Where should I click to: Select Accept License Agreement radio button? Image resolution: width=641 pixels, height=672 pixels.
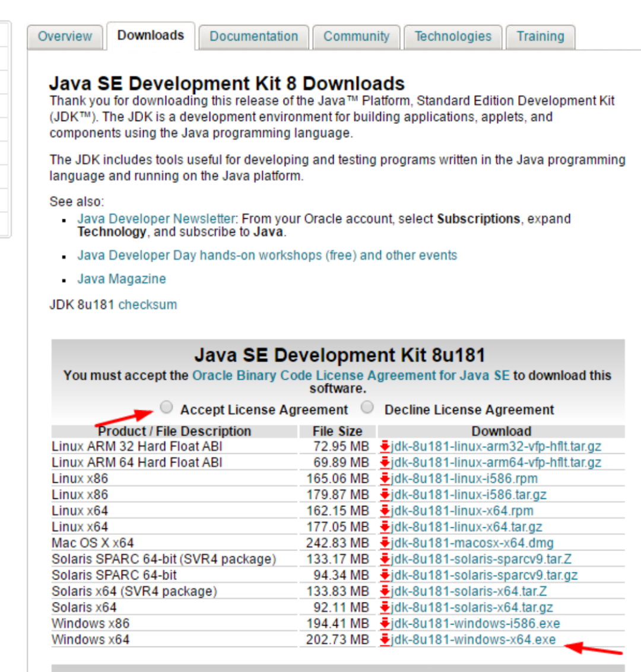pos(167,407)
